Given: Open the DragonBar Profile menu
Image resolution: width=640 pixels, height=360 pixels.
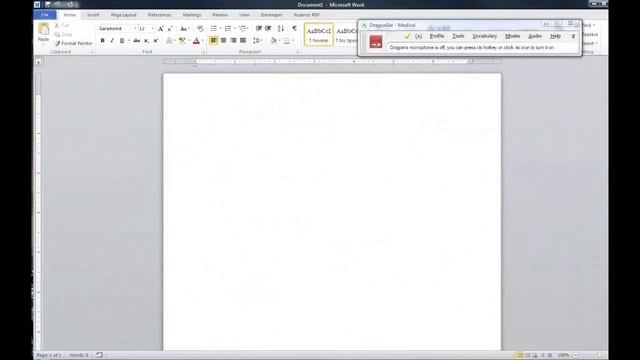Looking at the screenshot, I should [437, 36].
